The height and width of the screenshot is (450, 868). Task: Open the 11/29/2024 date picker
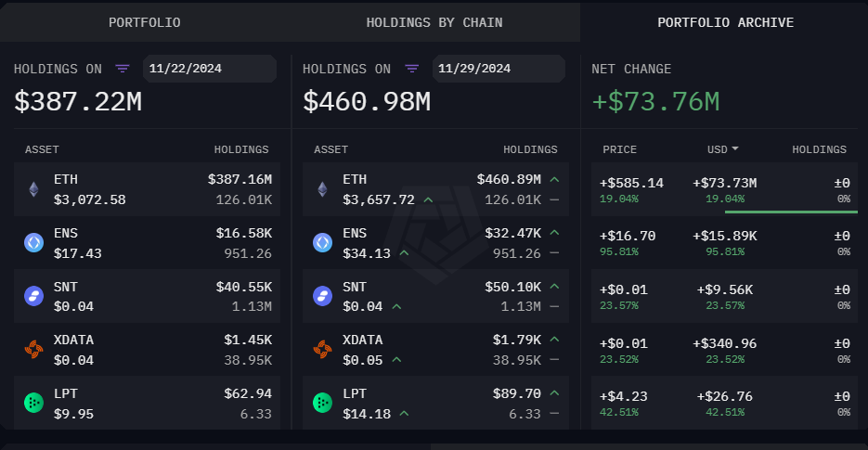tap(498, 69)
